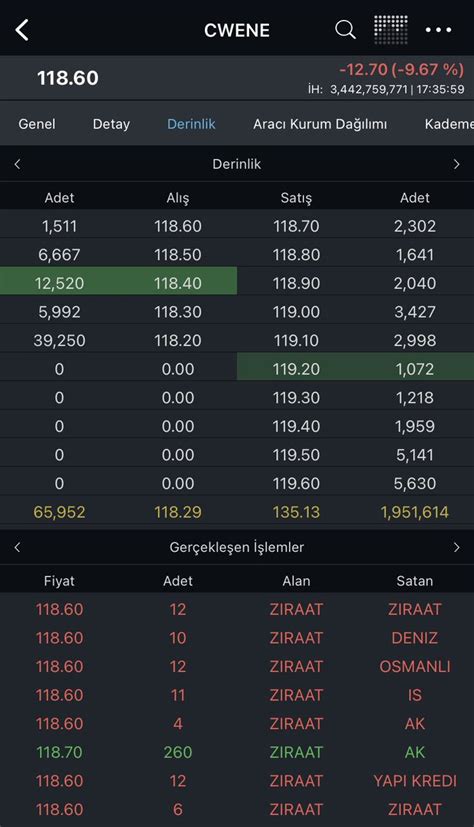Switch to the Genel tab
The width and height of the screenshot is (474, 827).
[x=37, y=124]
